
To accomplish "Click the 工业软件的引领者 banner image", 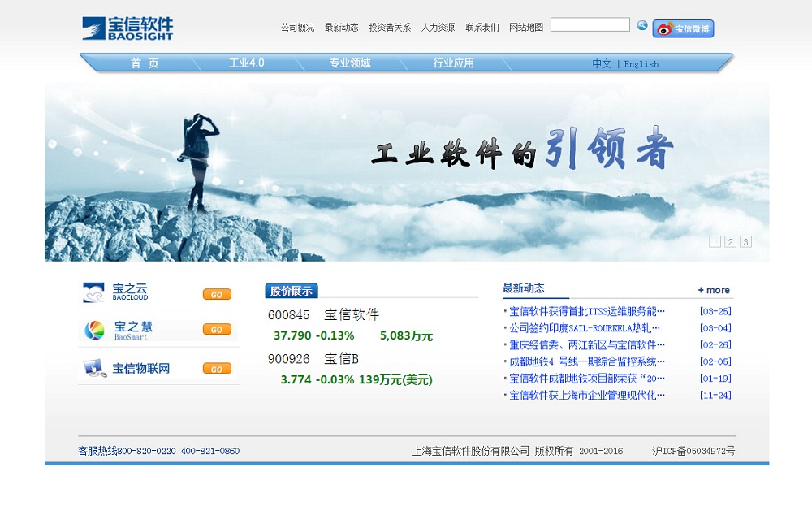I will click(407, 172).
